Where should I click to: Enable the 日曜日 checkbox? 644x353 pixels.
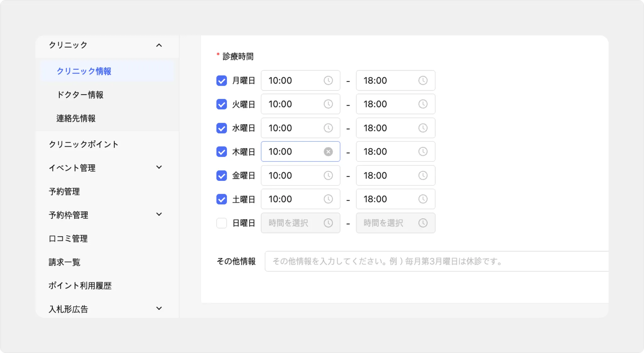click(x=222, y=223)
